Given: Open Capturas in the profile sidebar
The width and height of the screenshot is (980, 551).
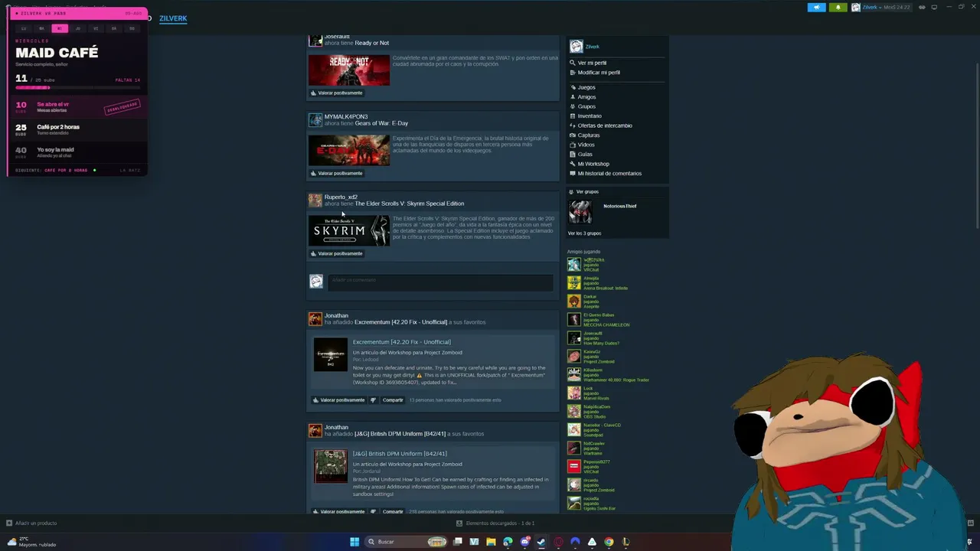Looking at the screenshot, I should click(589, 135).
